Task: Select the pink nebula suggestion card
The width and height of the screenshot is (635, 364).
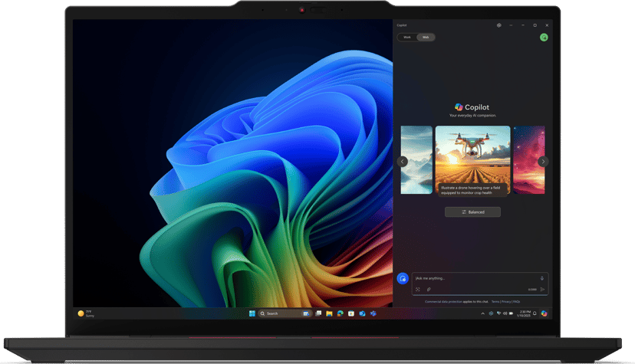Action: click(x=529, y=160)
